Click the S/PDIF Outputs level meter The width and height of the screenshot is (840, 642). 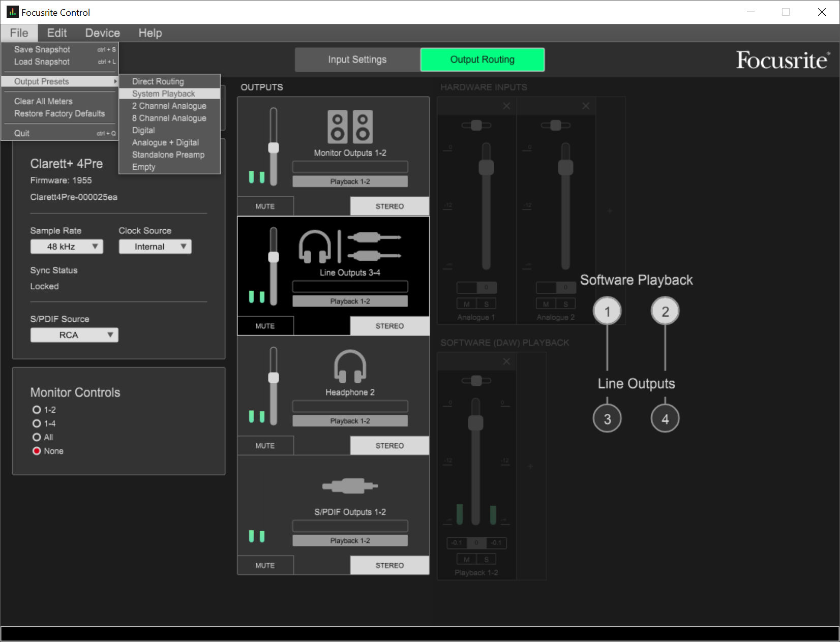[257, 536]
